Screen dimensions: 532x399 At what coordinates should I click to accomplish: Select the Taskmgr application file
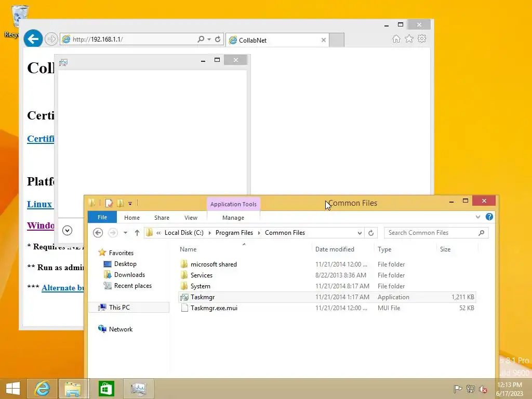coord(327,297)
